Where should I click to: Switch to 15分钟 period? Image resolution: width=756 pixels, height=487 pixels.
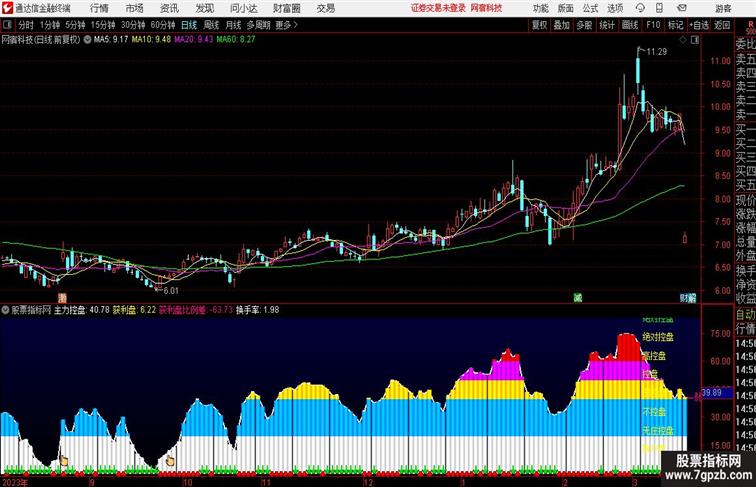tap(103, 25)
